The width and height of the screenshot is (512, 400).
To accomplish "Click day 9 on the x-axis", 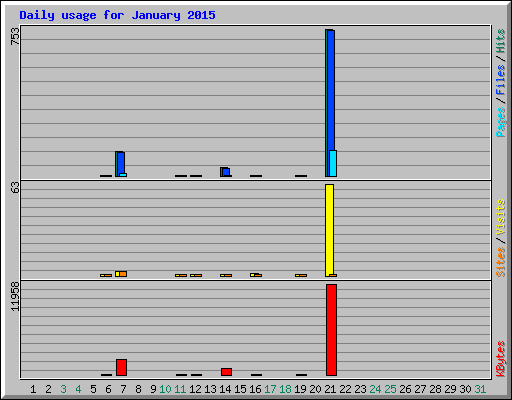I will click(153, 389).
